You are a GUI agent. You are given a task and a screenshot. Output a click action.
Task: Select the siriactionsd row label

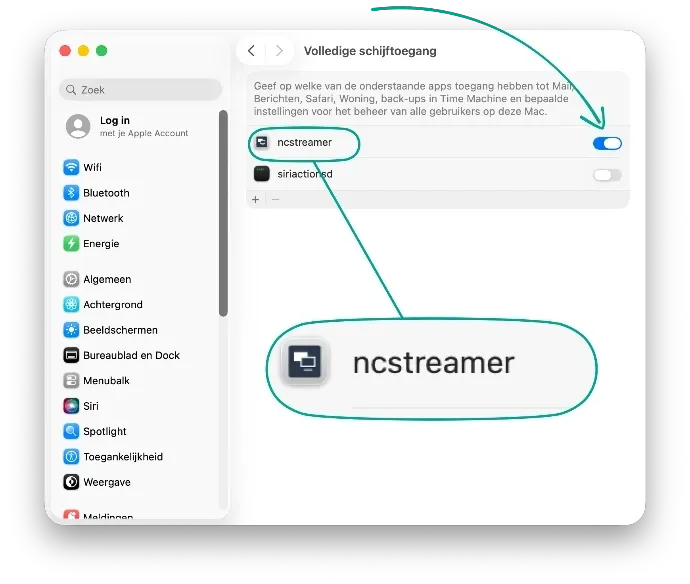305,174
